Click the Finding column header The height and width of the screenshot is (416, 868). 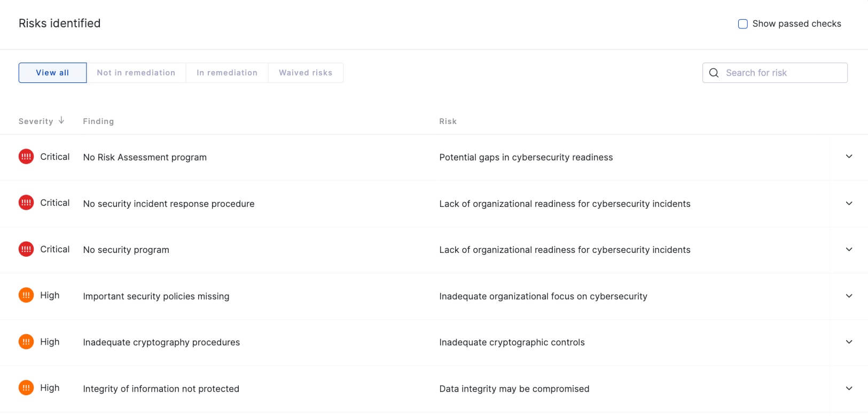pos(98,121)
